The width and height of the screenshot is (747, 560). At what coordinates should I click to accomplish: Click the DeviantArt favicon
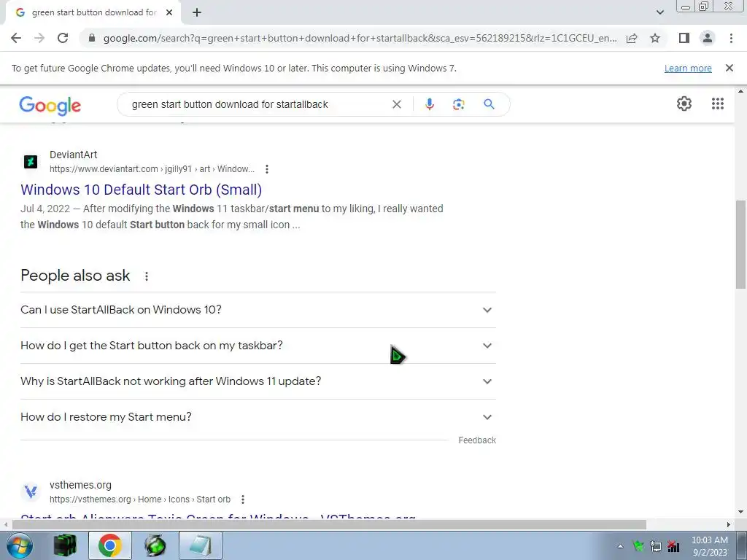coord(31,162)
